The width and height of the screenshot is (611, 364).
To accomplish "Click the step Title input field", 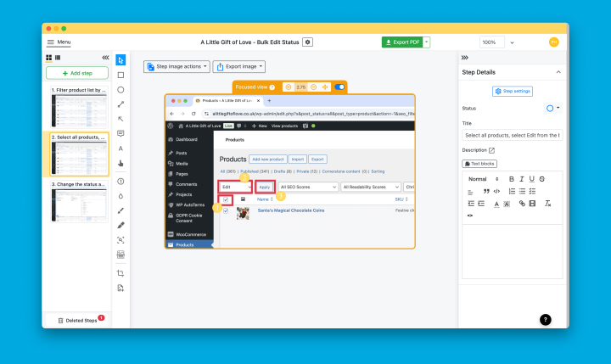I will pyautogui.click(x=512, y=135).
